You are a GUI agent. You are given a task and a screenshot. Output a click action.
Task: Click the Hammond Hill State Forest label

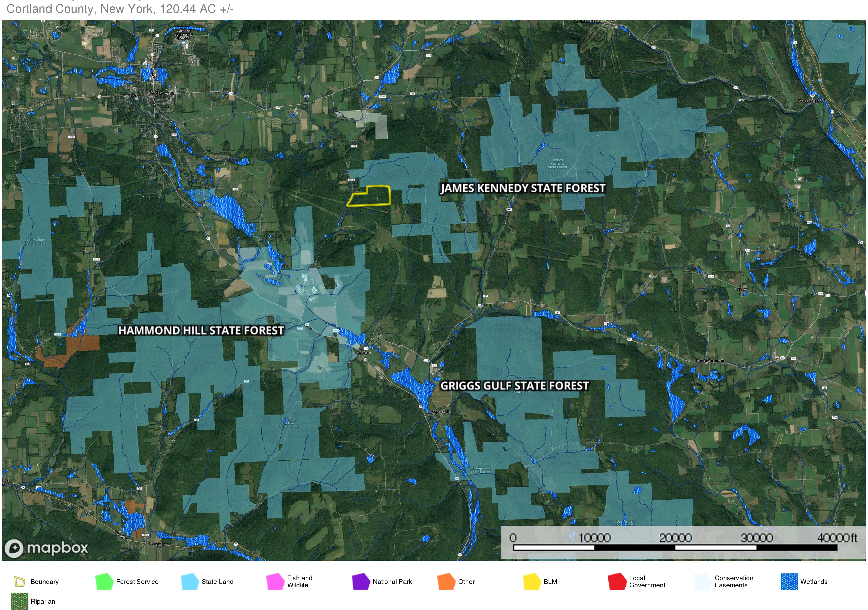click(x=201, y=330)
